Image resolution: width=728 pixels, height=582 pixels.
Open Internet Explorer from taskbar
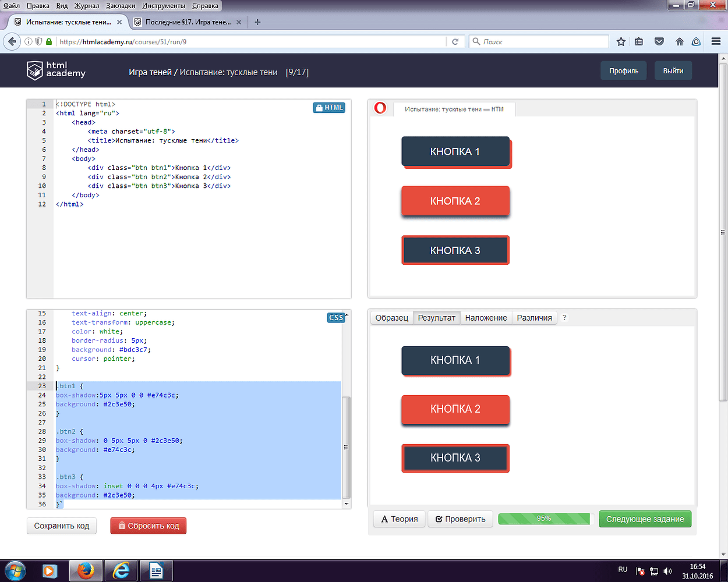(122, 572)
